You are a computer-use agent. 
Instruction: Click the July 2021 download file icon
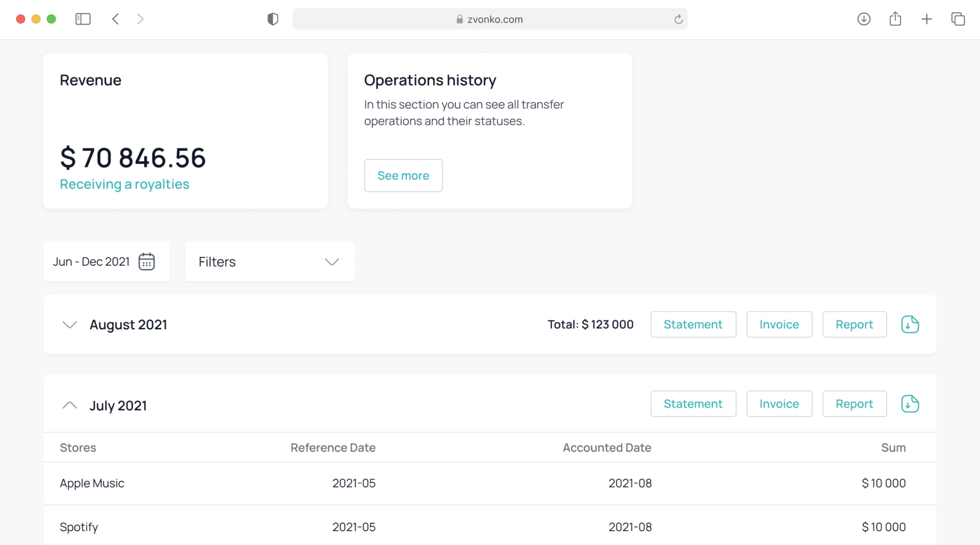[910, 404]
